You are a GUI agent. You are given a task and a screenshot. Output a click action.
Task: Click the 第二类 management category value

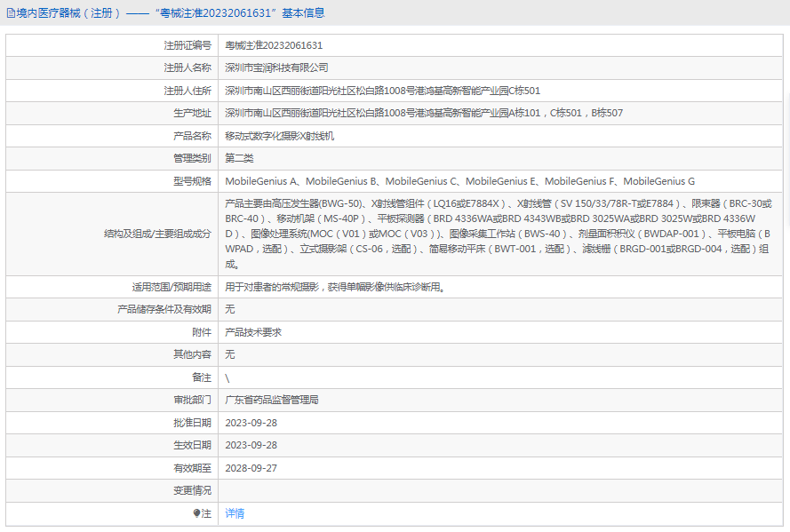239,159
